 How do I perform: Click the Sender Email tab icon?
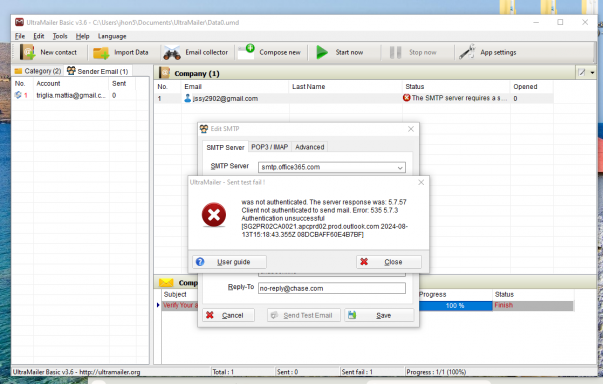(x=71, y=71)
